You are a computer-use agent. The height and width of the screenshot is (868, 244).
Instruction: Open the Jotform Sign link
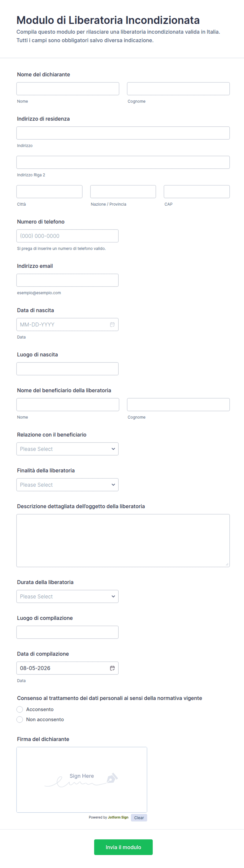(118, 818)
